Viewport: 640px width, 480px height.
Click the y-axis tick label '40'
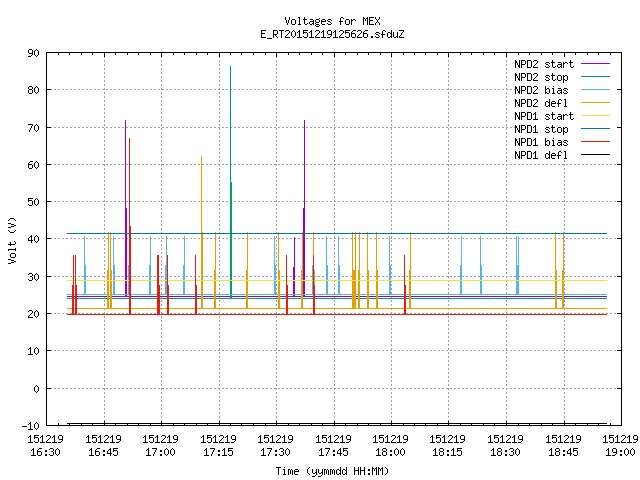[x=33, y=239]
